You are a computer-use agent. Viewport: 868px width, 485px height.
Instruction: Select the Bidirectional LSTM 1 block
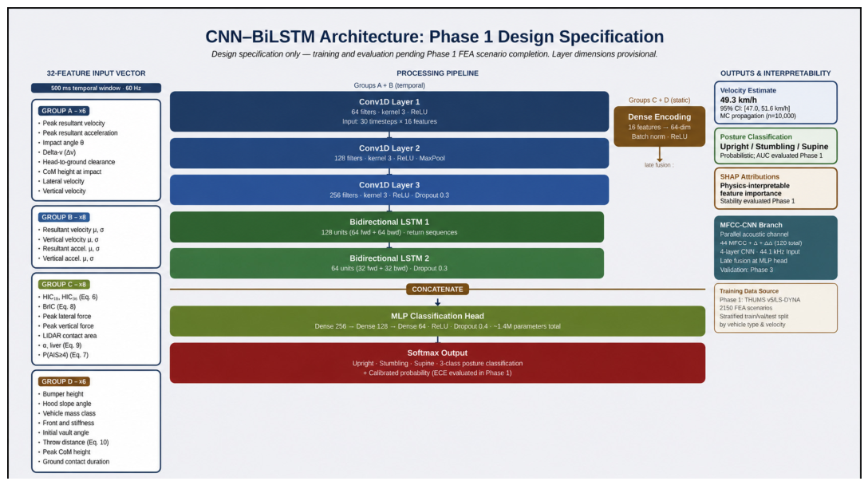[387, 227]
